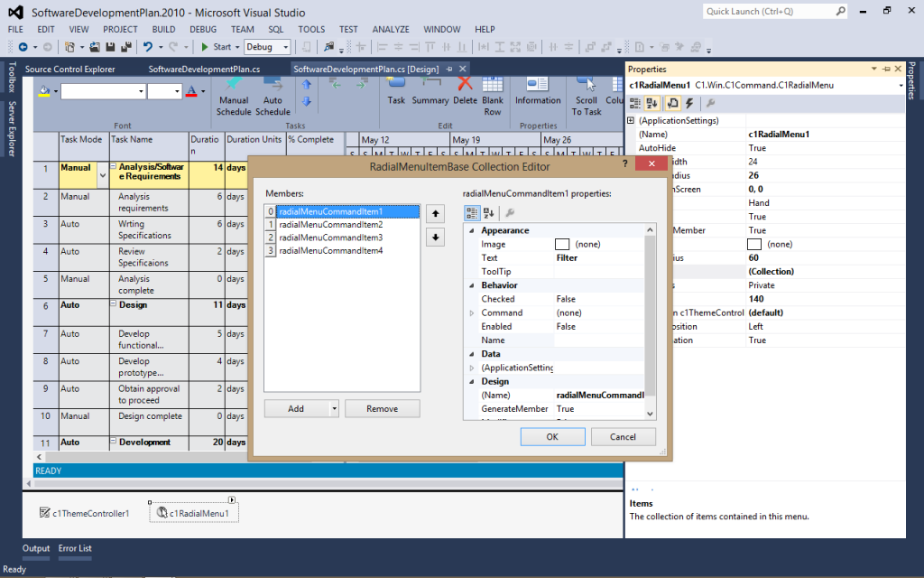The height and width of the screenshot is (578, 924).
Task: Click the blue move-down arrow in Tasks group
Action: [307, 101]
